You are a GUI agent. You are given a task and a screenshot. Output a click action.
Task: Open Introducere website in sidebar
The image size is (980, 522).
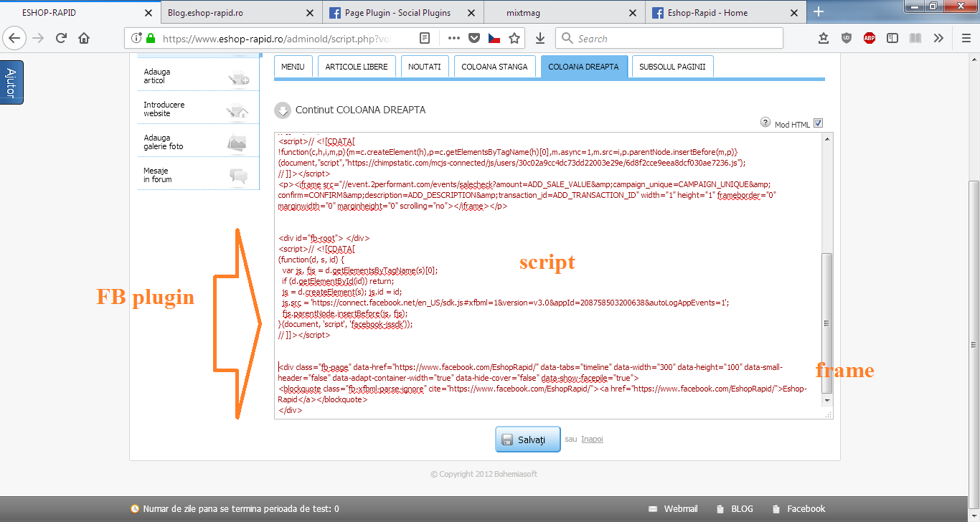(198, 109)
